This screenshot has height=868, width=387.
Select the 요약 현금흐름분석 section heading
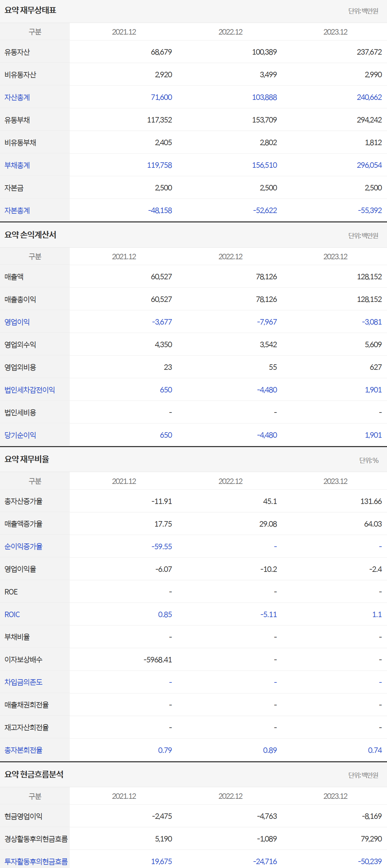(34, 774)
